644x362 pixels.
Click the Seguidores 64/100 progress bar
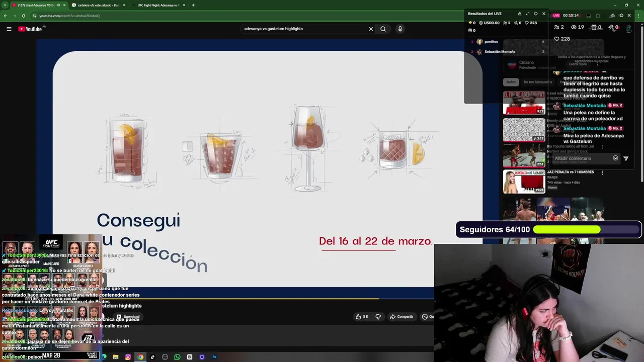(549, 230)
